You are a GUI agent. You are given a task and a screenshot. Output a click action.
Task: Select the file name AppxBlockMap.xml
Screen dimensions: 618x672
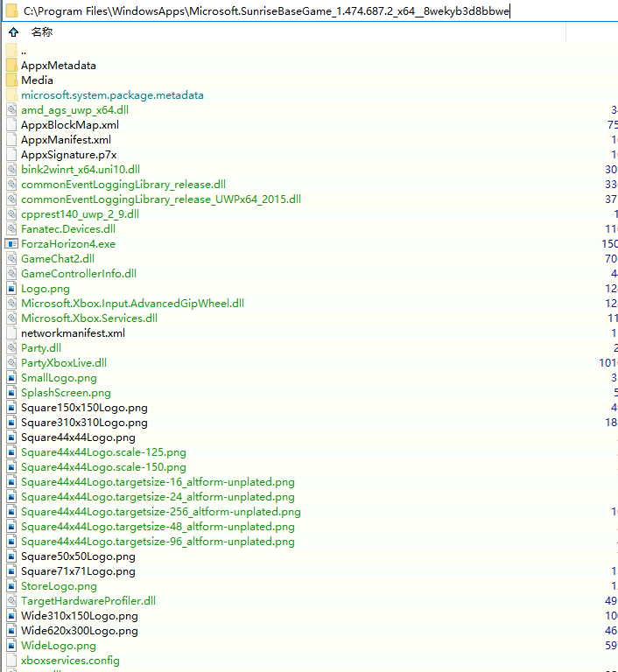coord(70,125)
